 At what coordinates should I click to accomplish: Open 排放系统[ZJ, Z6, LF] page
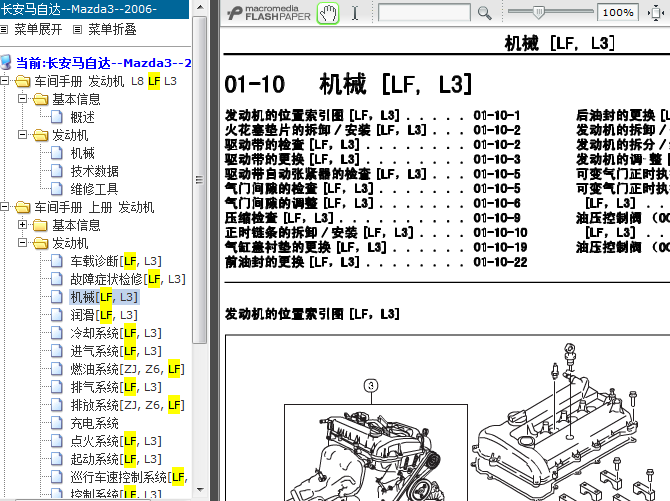tap(127, 405)
